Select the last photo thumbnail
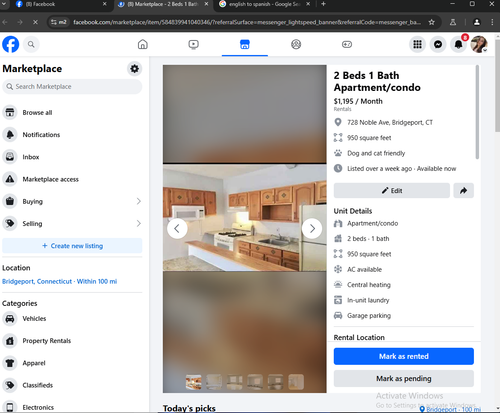 coord(296,382)
